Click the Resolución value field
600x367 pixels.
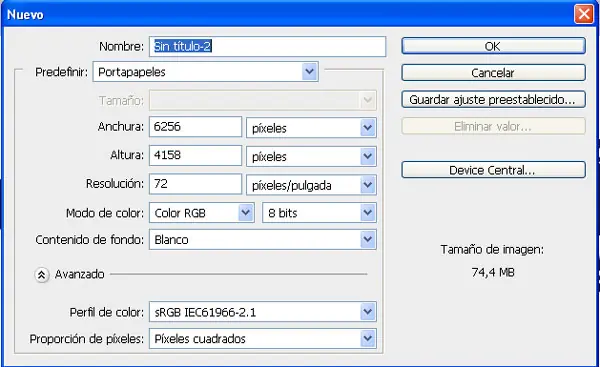click(196, 184)
